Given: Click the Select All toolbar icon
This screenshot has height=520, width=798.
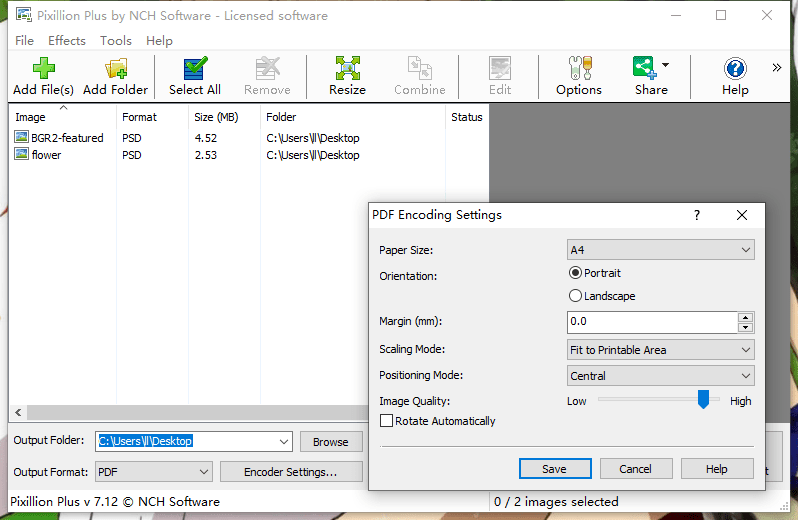Looking at the screenshot, I should pos(195,68).
